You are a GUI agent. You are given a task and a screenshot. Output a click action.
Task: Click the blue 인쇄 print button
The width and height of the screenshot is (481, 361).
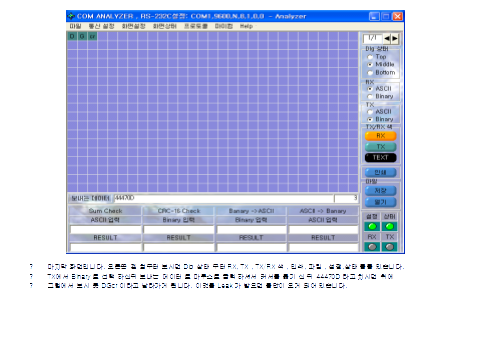pos(381,173)
